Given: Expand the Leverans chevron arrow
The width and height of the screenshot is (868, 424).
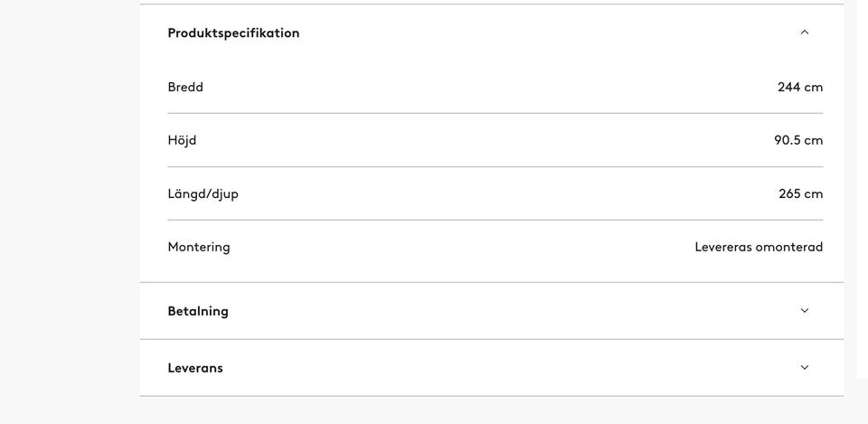Looking at the screenshot, I should [804, 368].
